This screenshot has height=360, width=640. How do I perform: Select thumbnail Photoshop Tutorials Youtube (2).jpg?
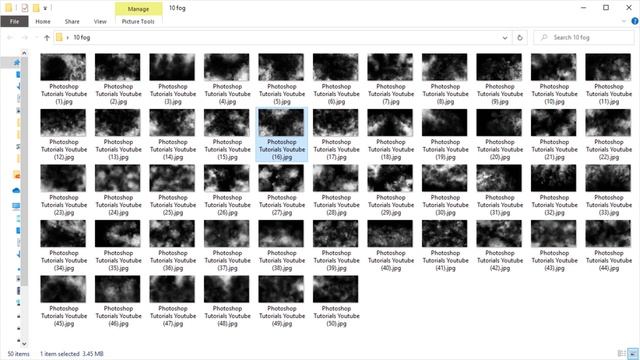pos(118,67)
